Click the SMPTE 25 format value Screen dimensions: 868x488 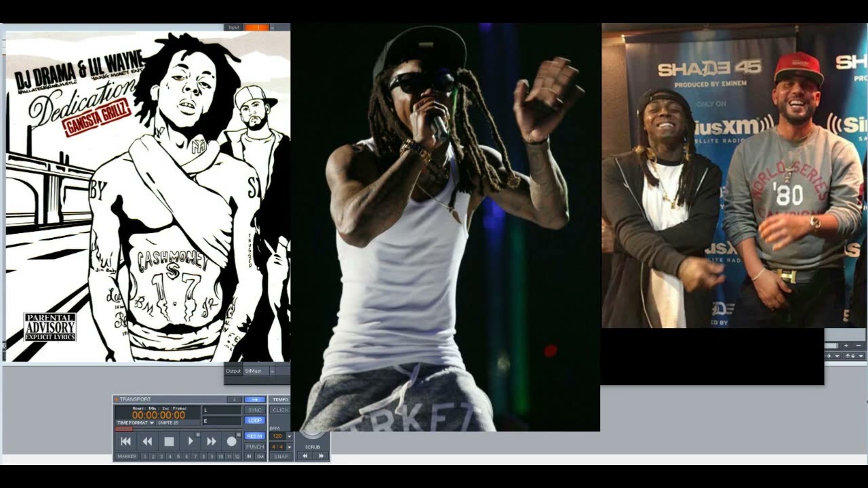click(168, 423)
